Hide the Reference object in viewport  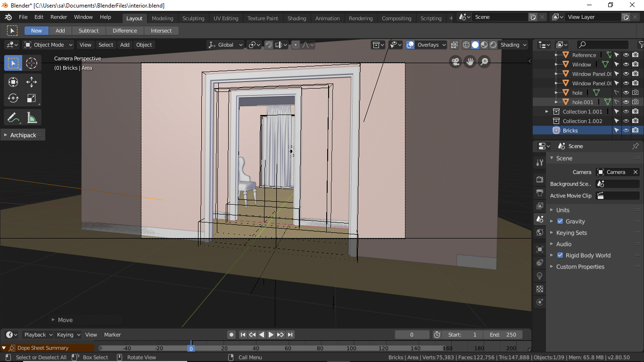pyautogui.click(x=626, y=55)
